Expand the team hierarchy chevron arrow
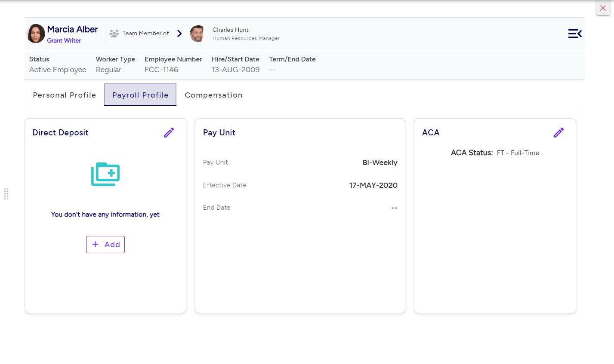The image size is (614, 364). coord(179,34)
